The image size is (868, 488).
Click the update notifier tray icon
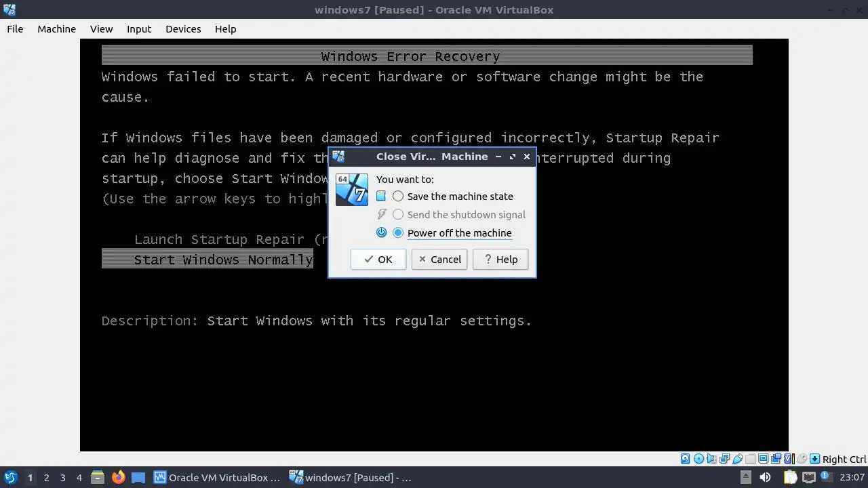point(827,476)
